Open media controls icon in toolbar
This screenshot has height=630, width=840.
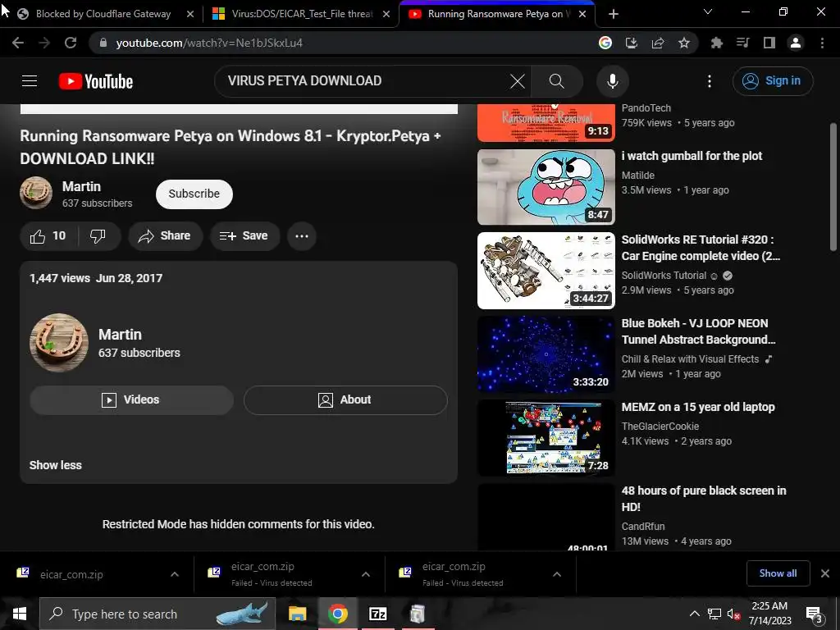pyautogui.click(x=743, y=43)
